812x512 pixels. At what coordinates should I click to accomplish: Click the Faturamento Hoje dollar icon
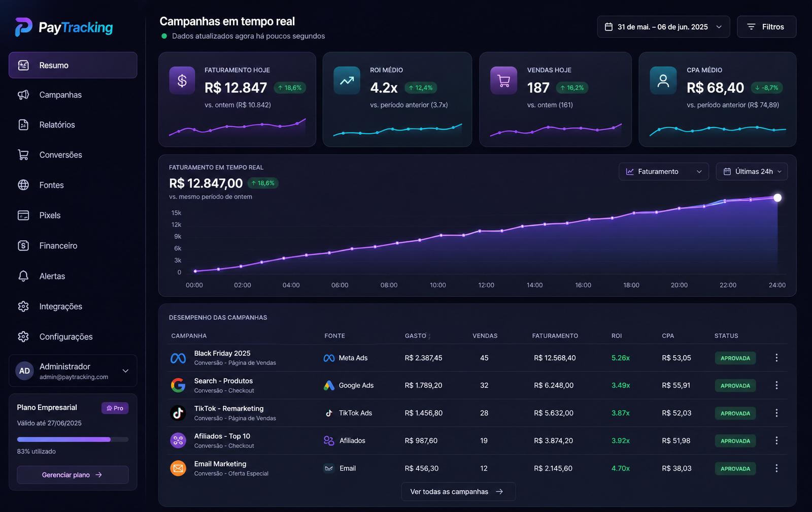pos(182,80)
